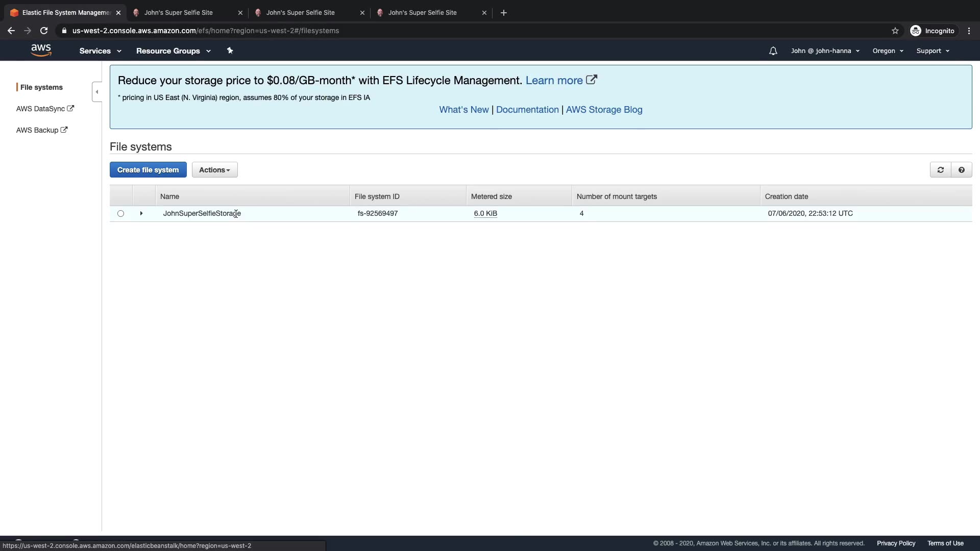This screenshot has height=551, width=980.
Task: Open AWS Storage Blog link
Action: 604,110
